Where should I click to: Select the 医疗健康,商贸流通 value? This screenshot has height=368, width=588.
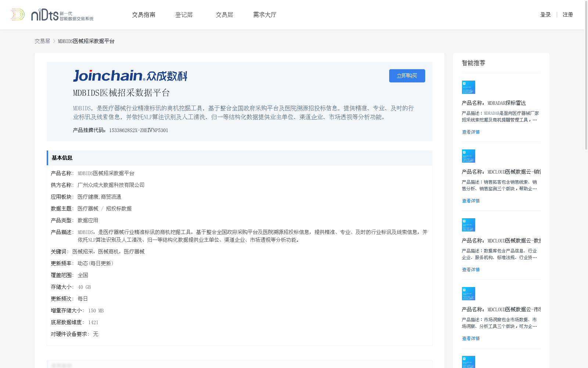click(99, 197)
